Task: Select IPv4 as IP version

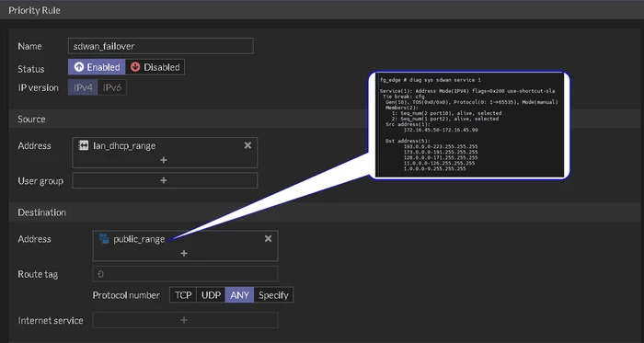Action: tap(83, 87)
